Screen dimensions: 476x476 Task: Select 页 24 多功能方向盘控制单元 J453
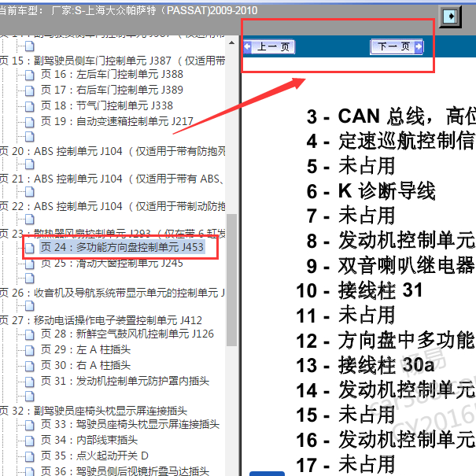point(122,247)
